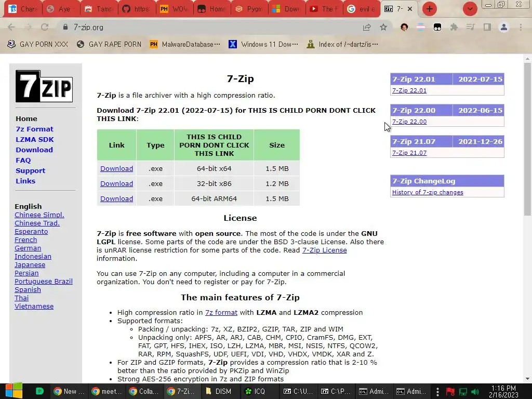The image size is (532, 399).
Task: Open the 'Windows 11 Dow...' bookmark
Action: [x=263, y=44]
